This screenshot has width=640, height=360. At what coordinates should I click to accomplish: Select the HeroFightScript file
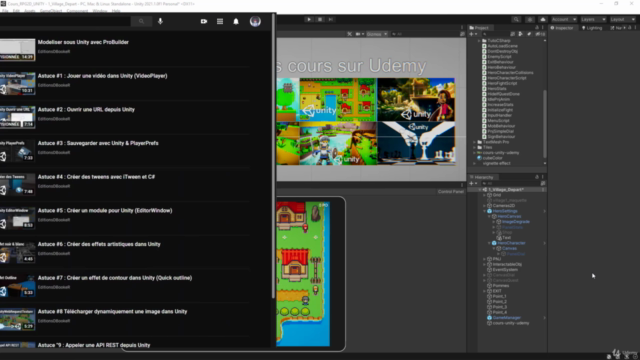tap(502, 83)
